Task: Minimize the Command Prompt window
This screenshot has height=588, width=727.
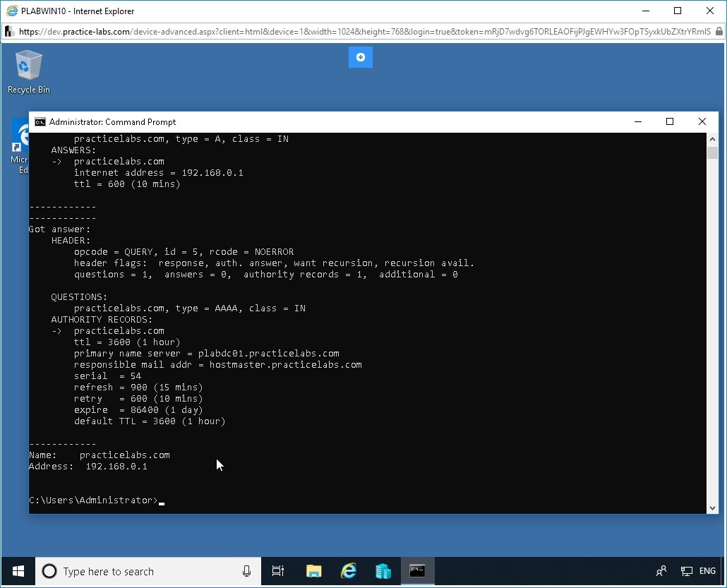Action: click(x=638, y=121)
